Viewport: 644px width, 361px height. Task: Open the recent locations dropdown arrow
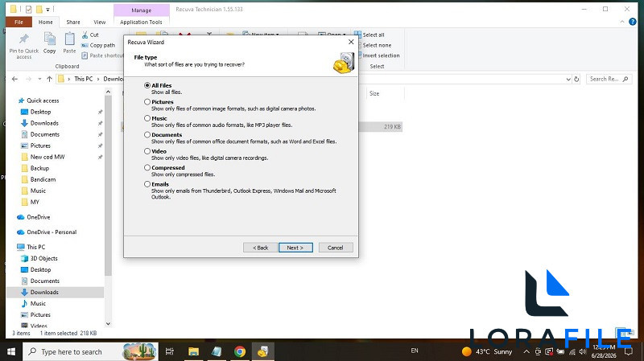point(39,79)
